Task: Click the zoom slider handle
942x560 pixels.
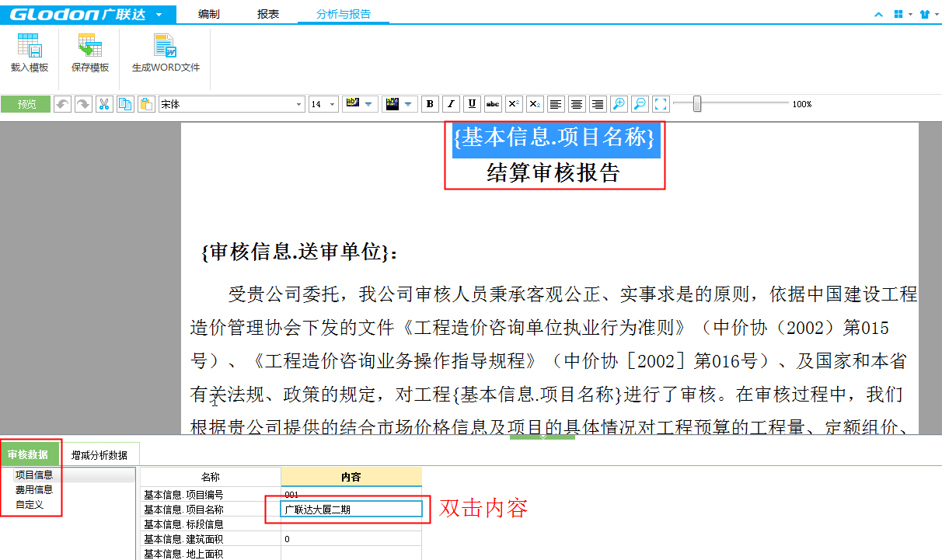Action: click(697, 104)
